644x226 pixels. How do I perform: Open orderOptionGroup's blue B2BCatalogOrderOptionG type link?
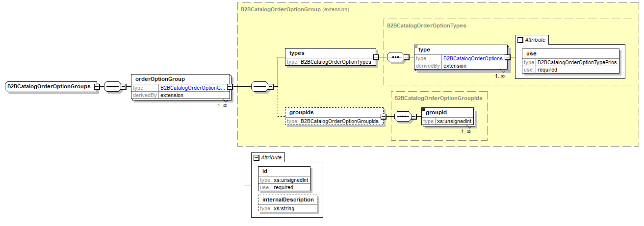pos(192,88)
